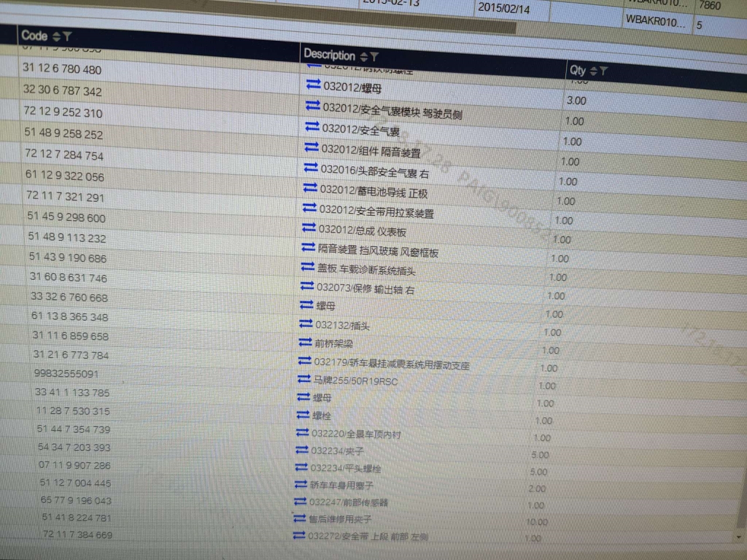Click swap icon beside 032220/全景车顶内衬
The image size is (747, 560).
[x=303, y=432]
